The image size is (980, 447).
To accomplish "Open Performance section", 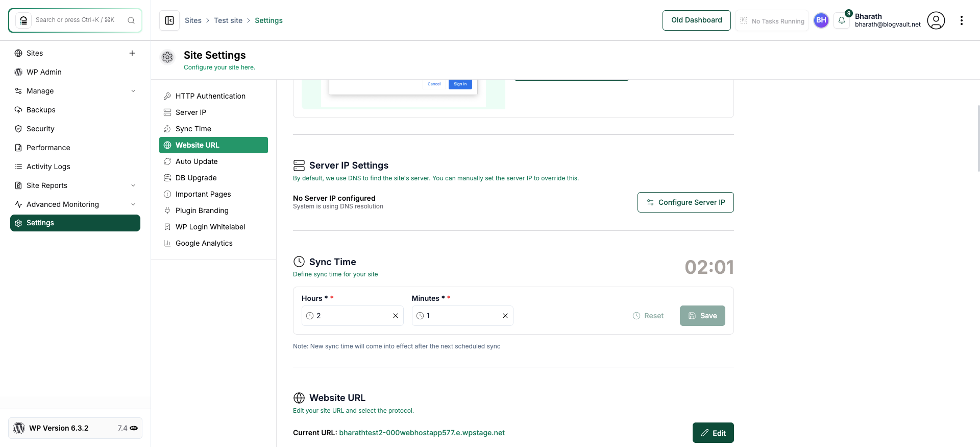I will point(48,148).
